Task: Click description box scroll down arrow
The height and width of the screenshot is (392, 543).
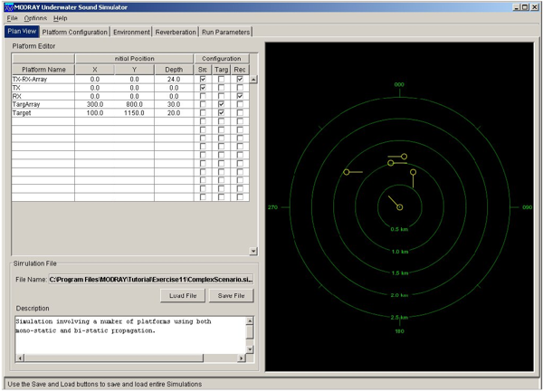Action: point(250,349)
